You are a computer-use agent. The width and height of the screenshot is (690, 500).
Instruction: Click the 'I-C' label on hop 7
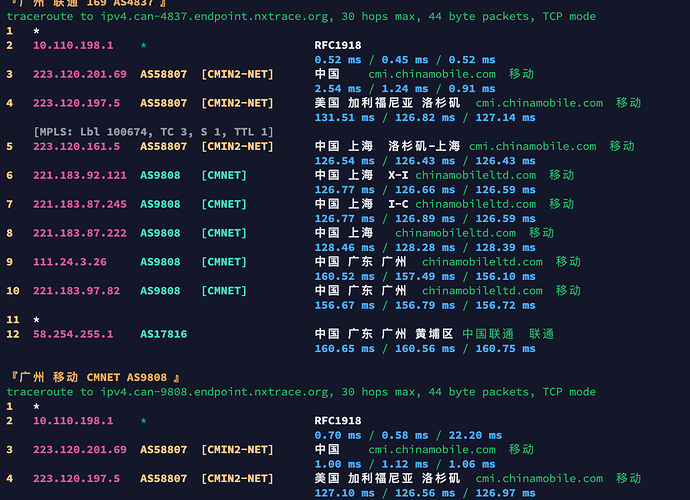click(x=398, y=204)
